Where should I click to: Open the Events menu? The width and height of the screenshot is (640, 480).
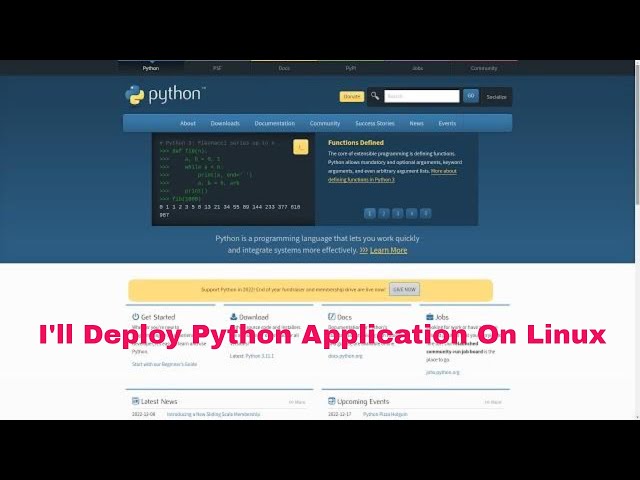coord(447,123)
